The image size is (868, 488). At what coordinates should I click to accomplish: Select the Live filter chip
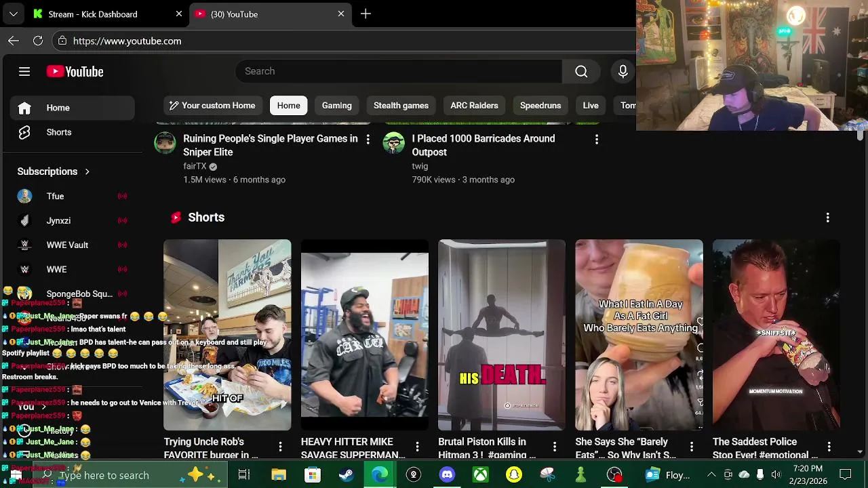[x=591, y=106]
